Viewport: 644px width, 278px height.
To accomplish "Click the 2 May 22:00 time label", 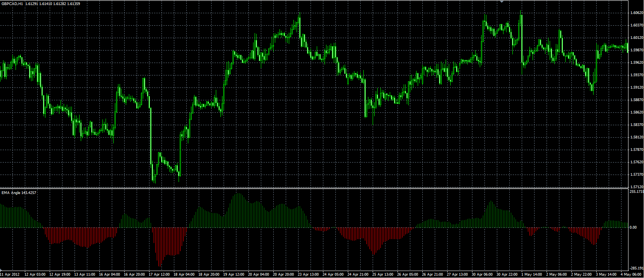I will pos(581,275).
